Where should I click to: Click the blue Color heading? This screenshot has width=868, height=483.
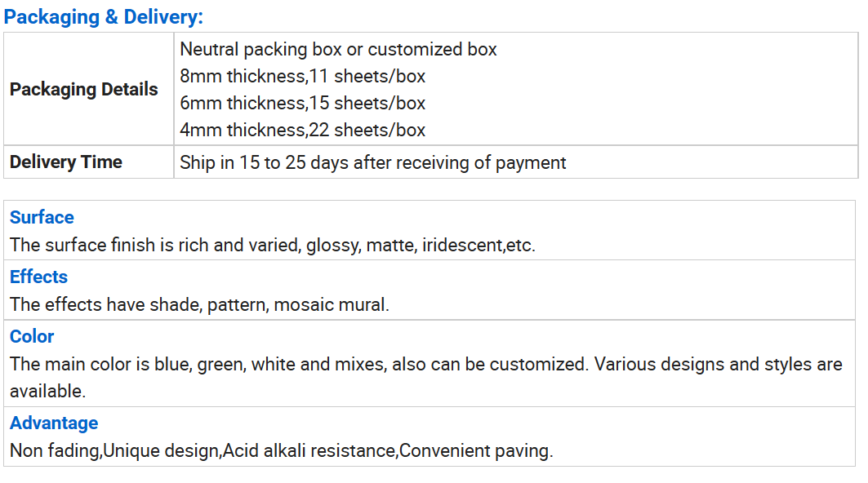32,336
